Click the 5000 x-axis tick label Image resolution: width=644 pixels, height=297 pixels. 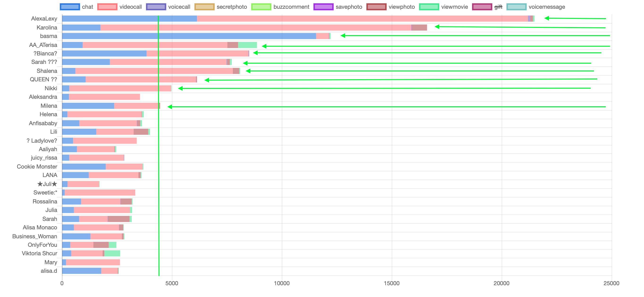(x=172, y=283)
